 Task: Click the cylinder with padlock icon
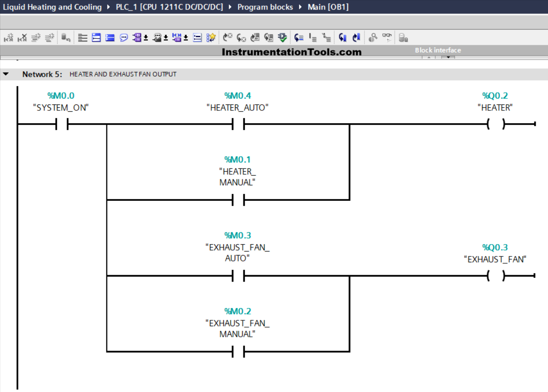pyautogui.click(x=403, y=38)
